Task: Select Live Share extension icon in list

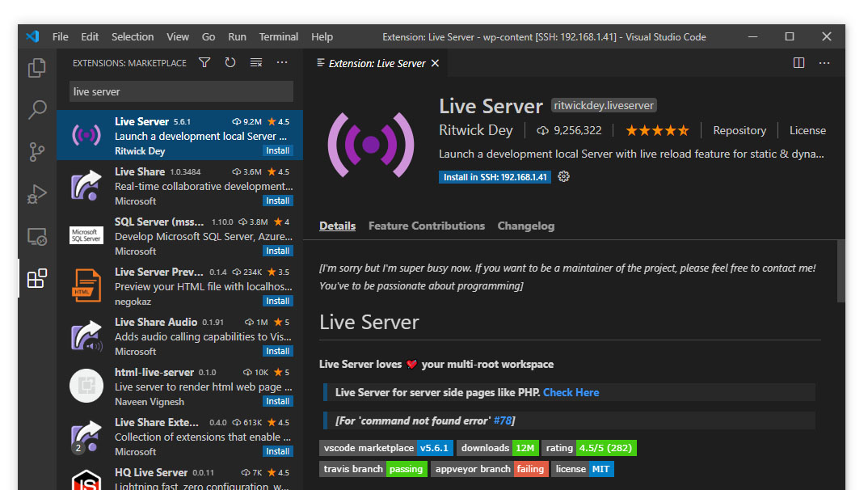Action: (x=86, y=186)
